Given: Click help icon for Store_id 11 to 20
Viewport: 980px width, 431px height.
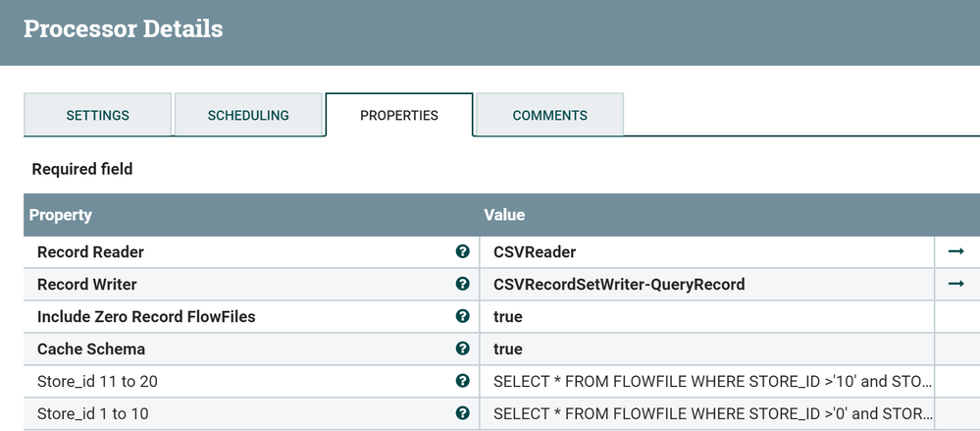Looking at the screenshot, I should coord(463,381).
